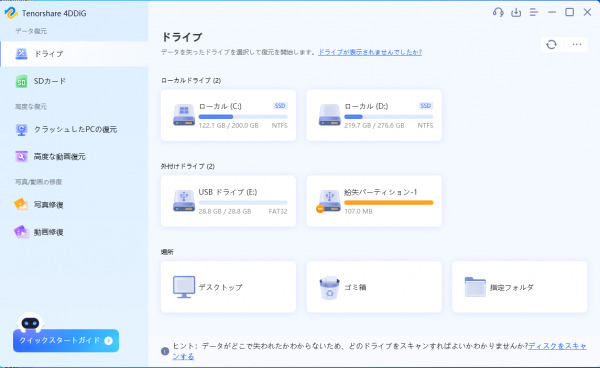Click the crashed PC recovery icon
Image resolution: width=600 pixels, height=368 pixels.
click(x=21, y=130)
